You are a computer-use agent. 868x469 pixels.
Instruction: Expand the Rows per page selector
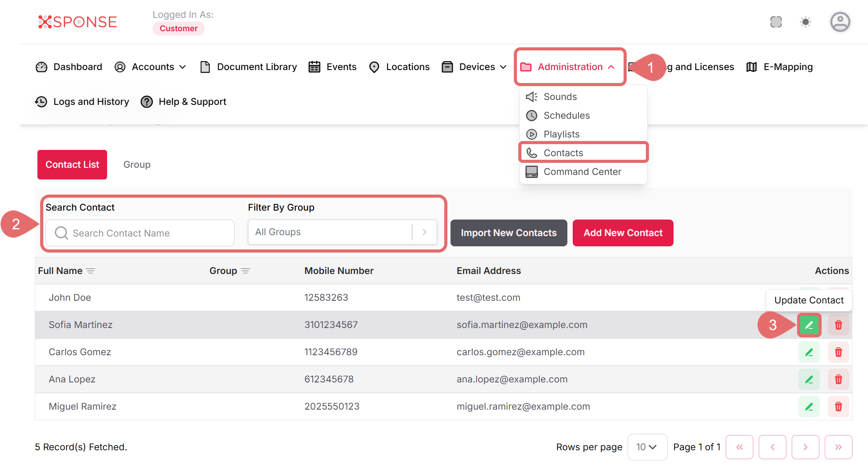647,447
